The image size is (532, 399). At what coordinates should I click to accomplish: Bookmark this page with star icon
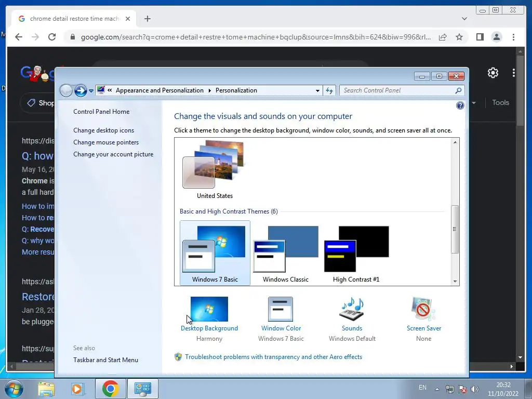pos(459,37)
